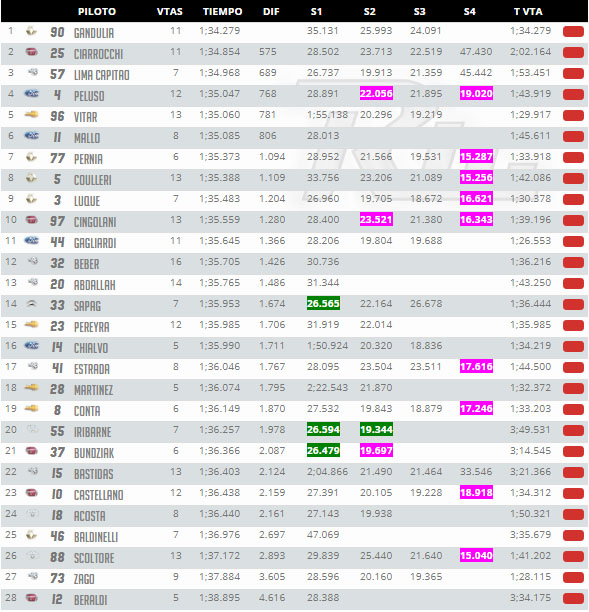The height and width of the screenshot is (612, 589).
Task: Click magenta S4 time 15.287 for Pernia
Action: [476, 157]
